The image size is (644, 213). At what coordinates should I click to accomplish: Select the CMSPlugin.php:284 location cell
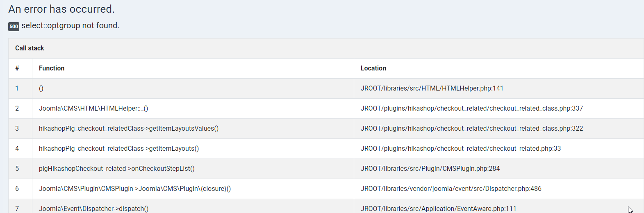click(430, 169)
